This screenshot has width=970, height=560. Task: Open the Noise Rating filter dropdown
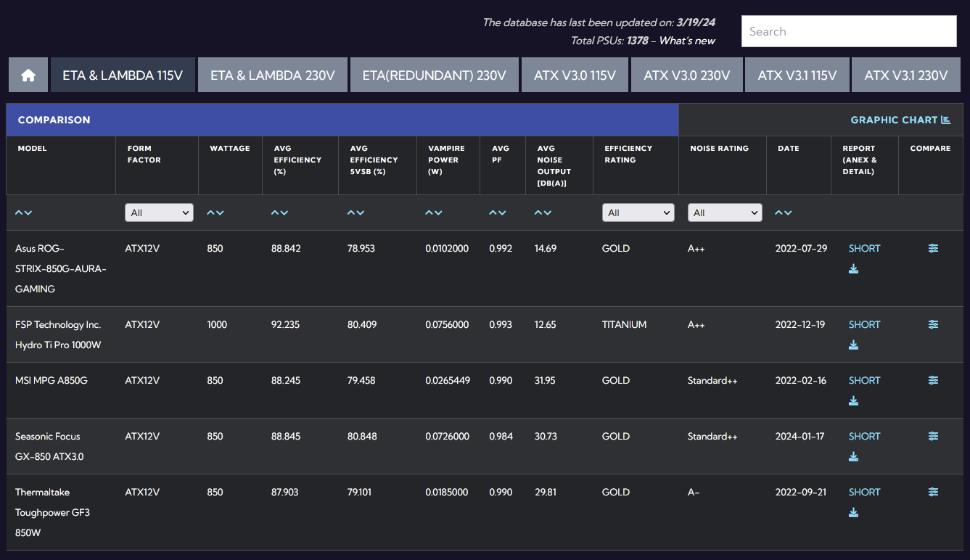point(725,213)
